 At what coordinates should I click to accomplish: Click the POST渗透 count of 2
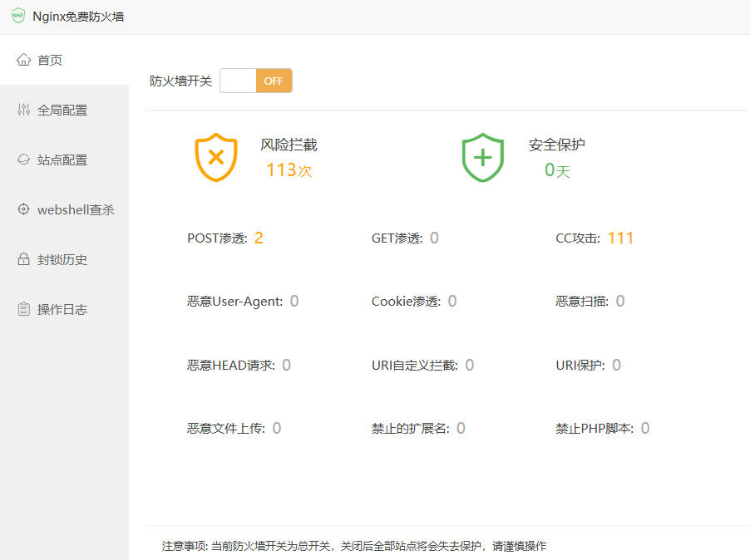click(x=259, y=238)
